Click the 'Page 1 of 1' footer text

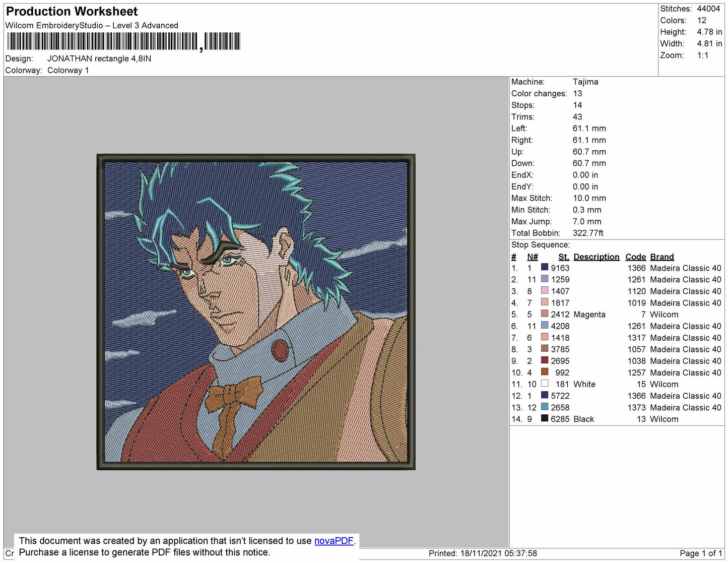(x=701, y=553)
